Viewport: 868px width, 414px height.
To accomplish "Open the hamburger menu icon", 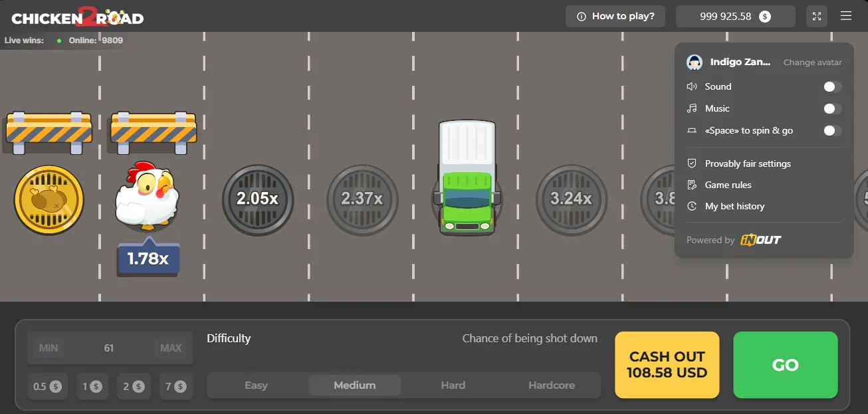I will coord(846,16).
